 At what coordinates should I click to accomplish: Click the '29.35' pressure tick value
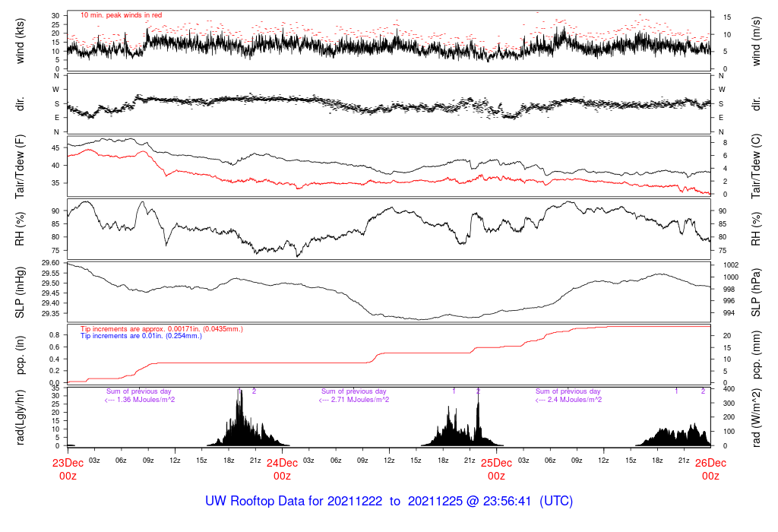(x=51, y=314)
